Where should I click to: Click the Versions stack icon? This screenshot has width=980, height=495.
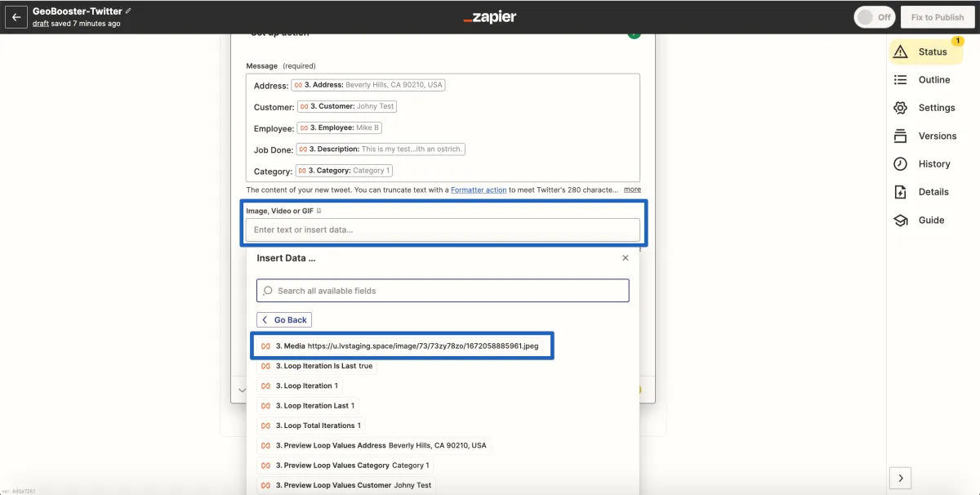click(x=901, y=136)
